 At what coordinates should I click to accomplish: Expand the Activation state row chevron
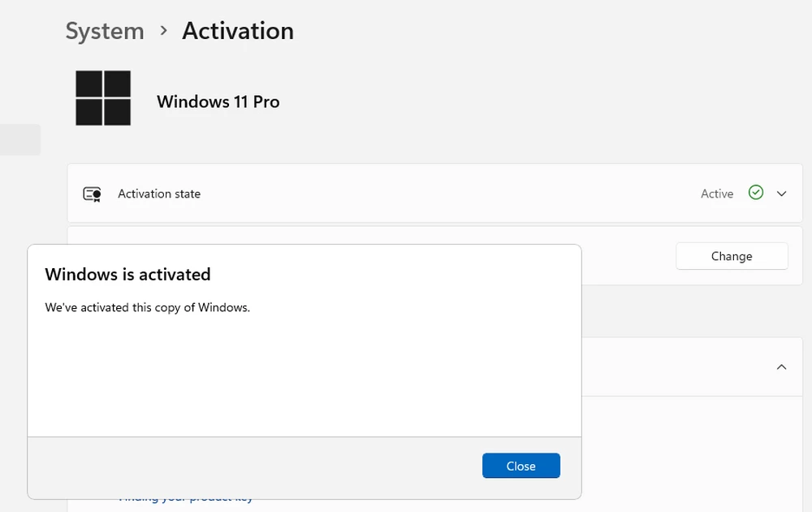(782, 193)
